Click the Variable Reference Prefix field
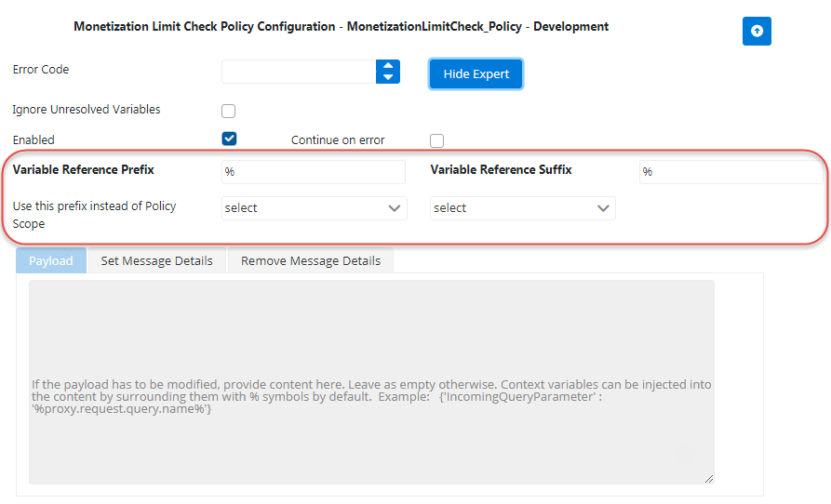This screenshot has width=831, height=504. coord(314,172)
